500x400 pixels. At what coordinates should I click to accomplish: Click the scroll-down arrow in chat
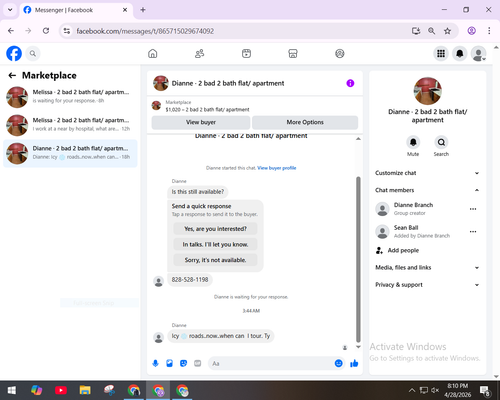coord(358,347)
